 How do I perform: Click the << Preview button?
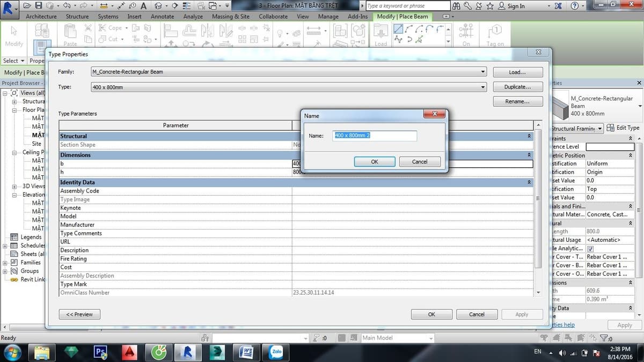click(x=79, y=314)
